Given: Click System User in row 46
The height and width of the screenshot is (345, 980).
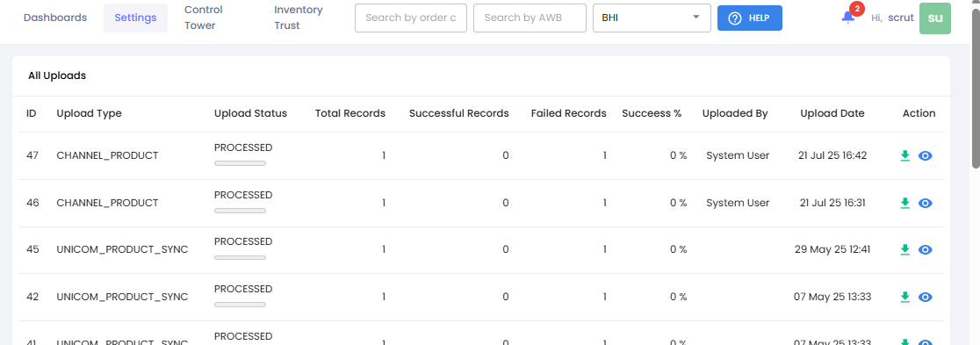Looking at the screenshot, I should coord(738,203).
